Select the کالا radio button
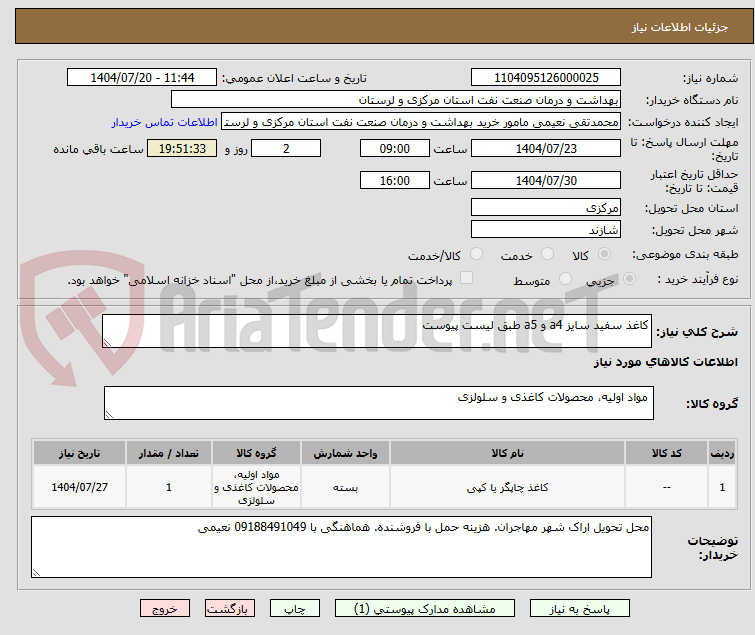 coord(604,254)
